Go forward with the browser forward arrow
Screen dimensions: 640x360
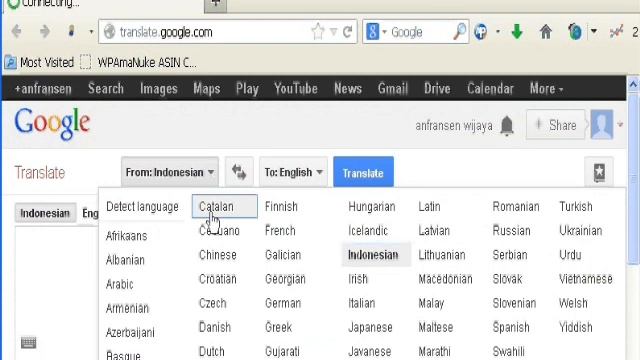[45, 31]
